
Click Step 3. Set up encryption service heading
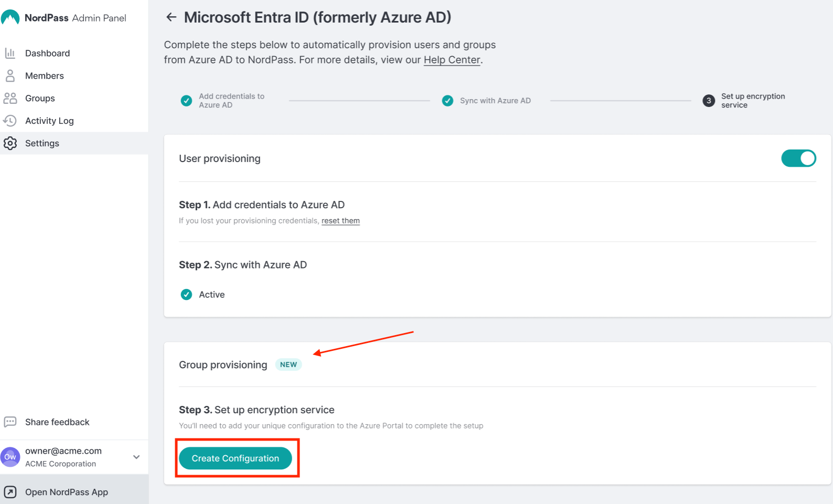coord(257,410)
